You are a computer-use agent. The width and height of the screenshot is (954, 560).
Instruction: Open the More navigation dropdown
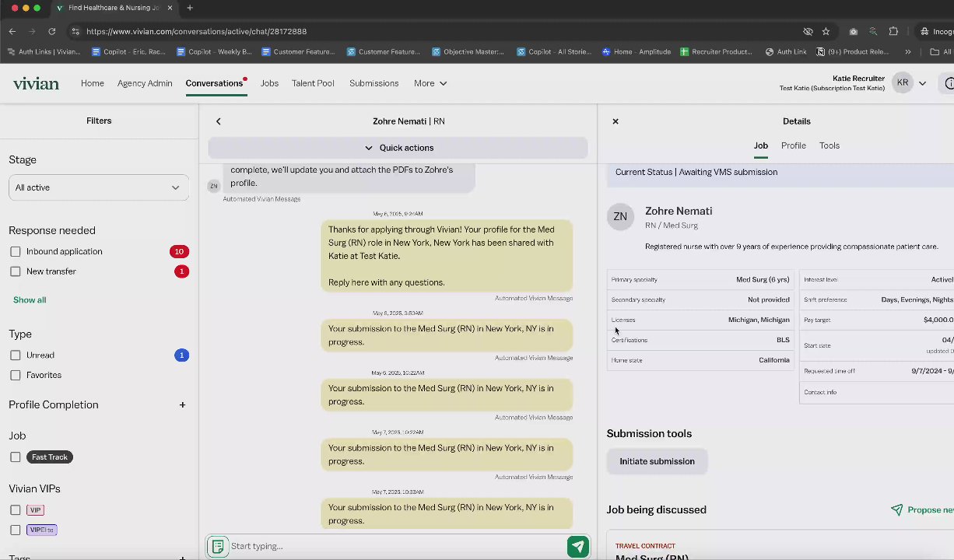[x=430, y=83]
